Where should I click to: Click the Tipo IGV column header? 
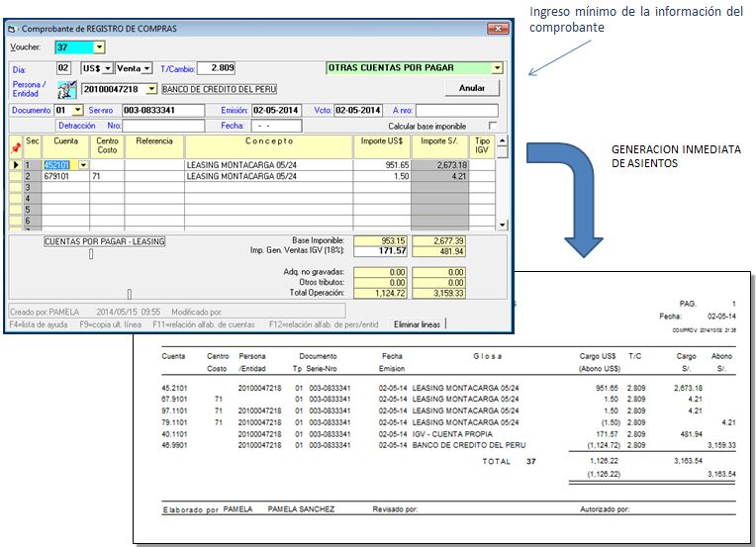tap(482, 146)
